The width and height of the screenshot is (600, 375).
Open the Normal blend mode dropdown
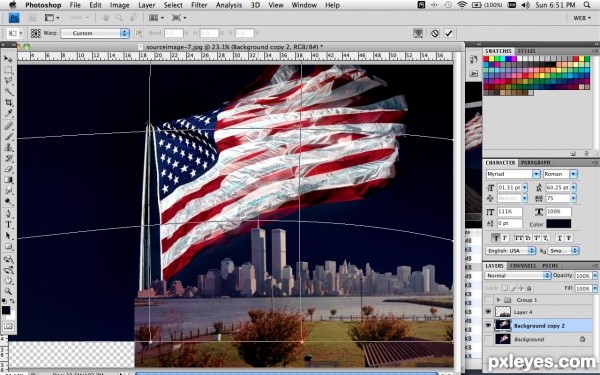click(x=518, y=276)
